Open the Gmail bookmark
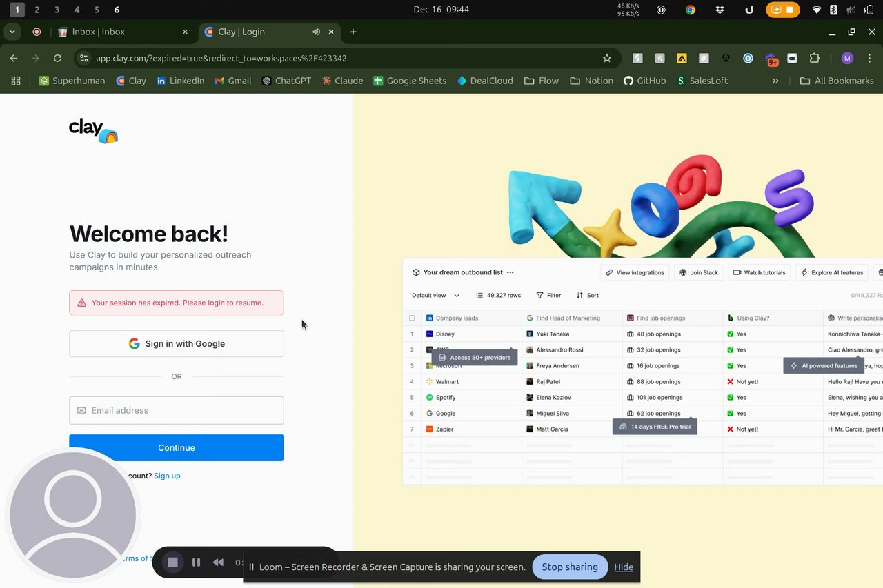 coord(233,81)
